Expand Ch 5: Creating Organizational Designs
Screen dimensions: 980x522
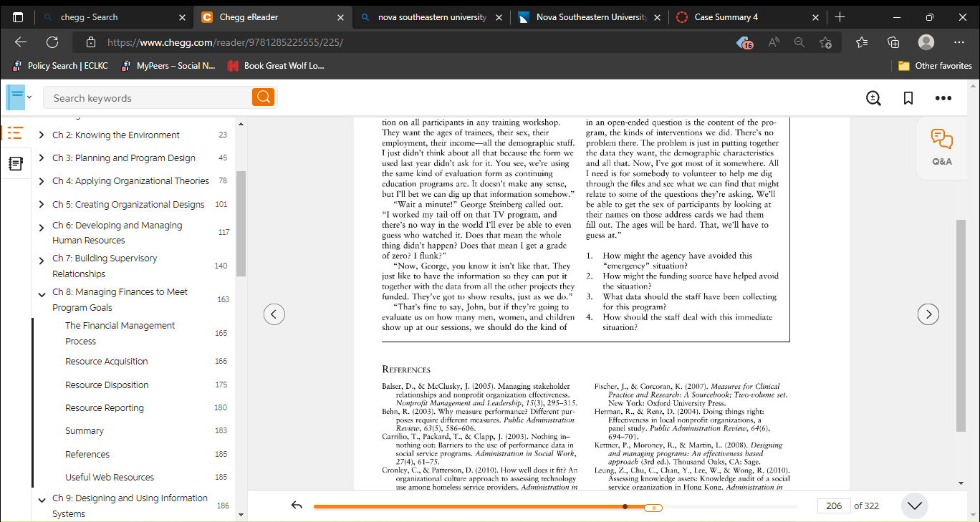(x=42, y=204)
